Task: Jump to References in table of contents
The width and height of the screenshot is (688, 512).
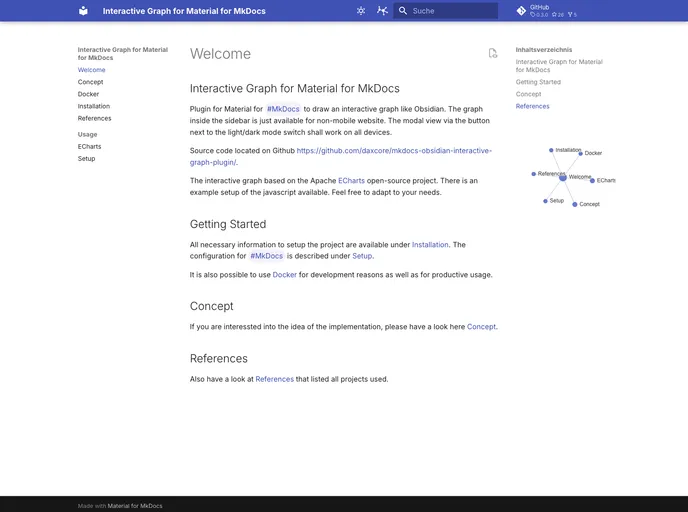Action: [x=532, y=106]
